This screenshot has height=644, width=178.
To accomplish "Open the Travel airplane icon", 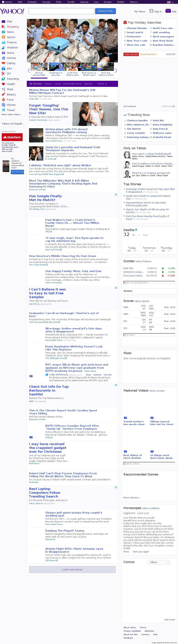I will point(3,110).
